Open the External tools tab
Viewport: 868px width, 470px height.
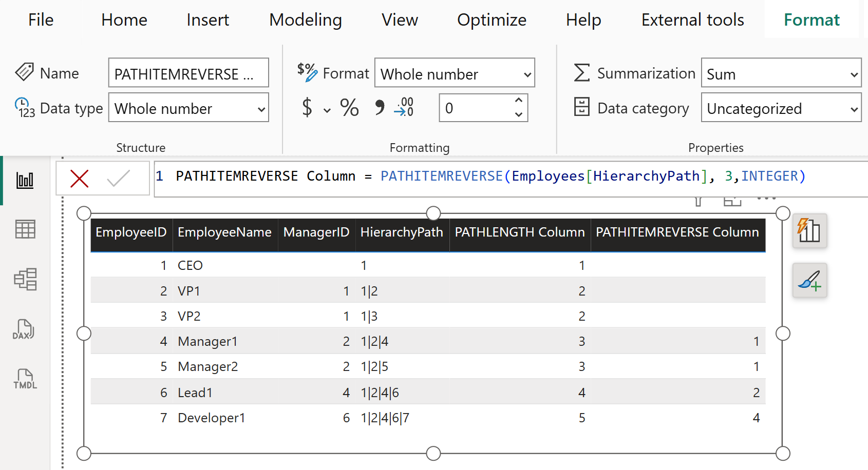(692, 19)
